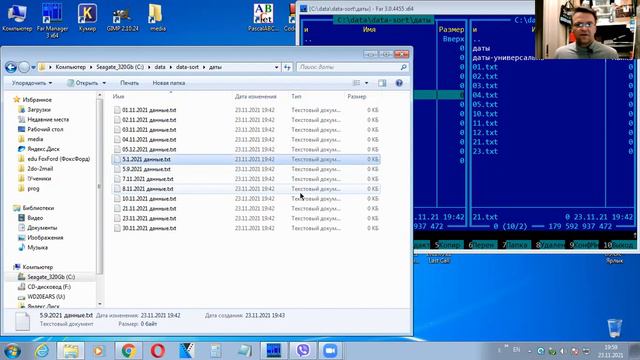Select Музыка under Библиотеки
640x360 pixels.
(37, 247)
